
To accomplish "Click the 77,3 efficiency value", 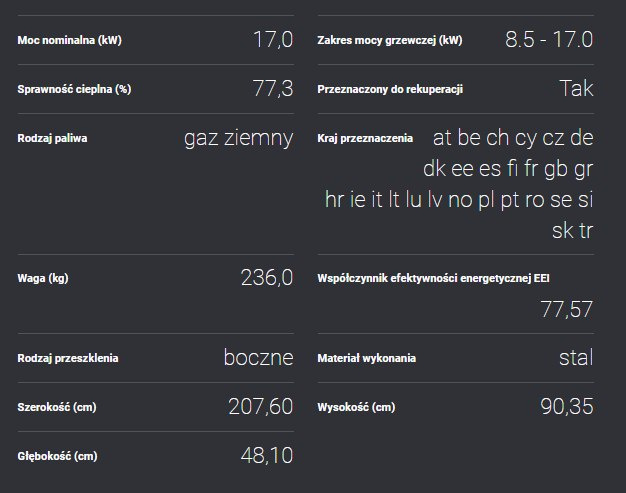I will (x=273, y=89).
